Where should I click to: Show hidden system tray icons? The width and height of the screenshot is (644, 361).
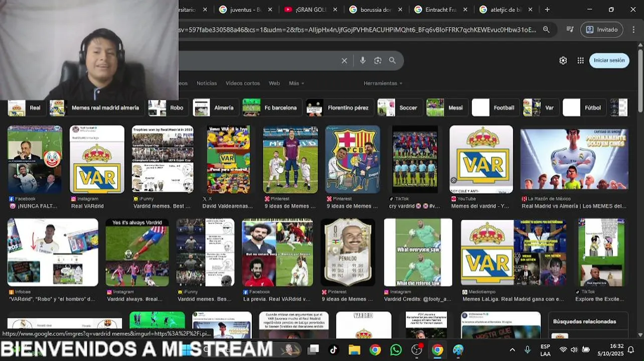[512, 349]
